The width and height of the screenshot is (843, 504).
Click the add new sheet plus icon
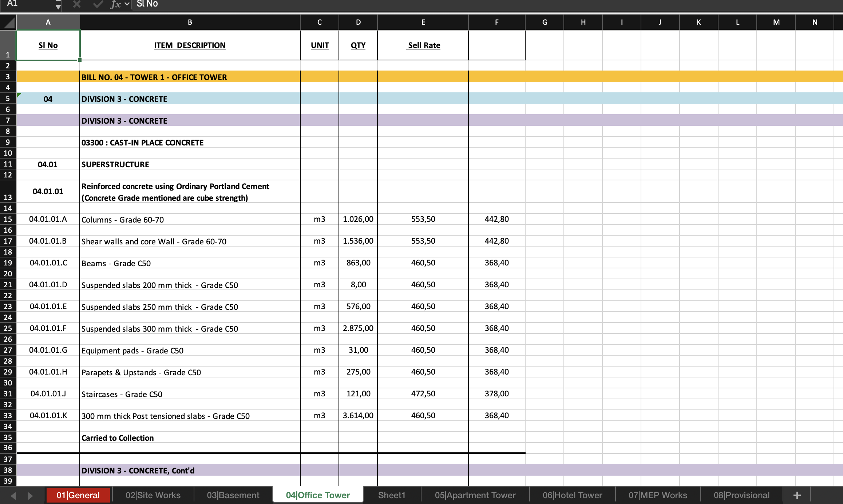point(797,495)
